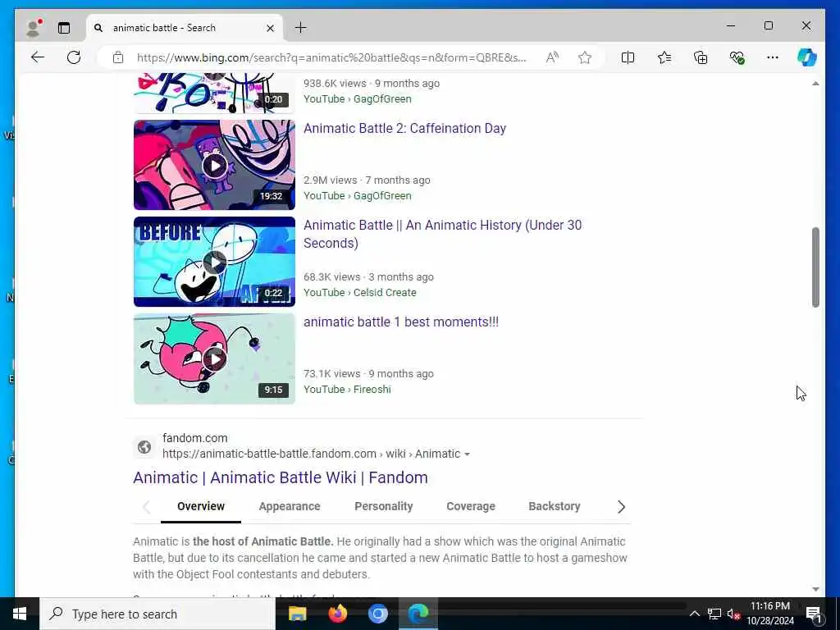Open Animatic Battle Wiki Fandom result title
This screenshot has height=630, width=840.
point(281,478)
